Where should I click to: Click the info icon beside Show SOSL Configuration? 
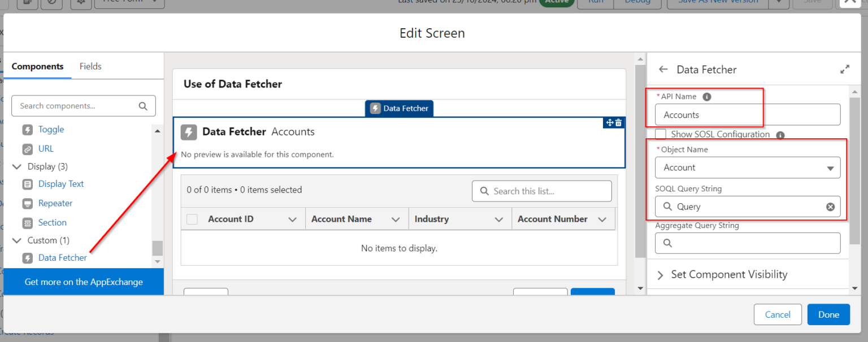[780, 135]
